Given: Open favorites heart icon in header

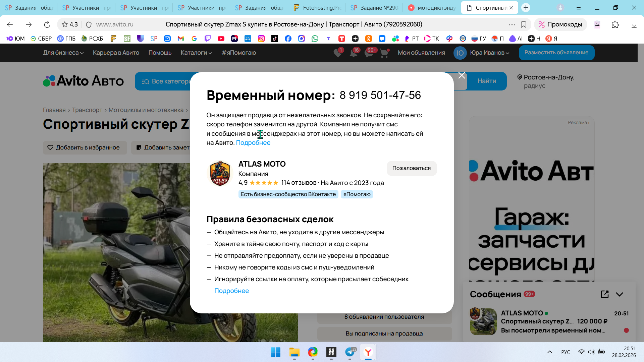Looking at the screenshot, I should click(338, 53).
